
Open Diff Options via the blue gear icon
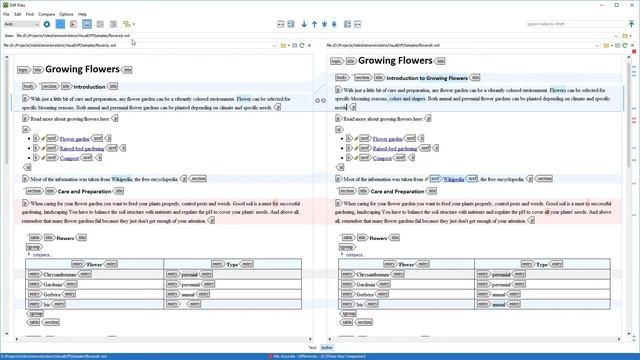point(47,24)
